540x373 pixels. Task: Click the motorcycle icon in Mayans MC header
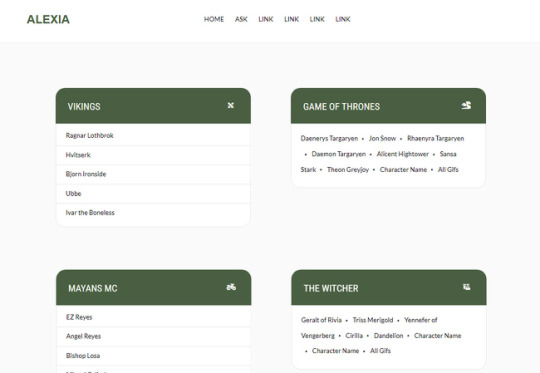(231, 287)
